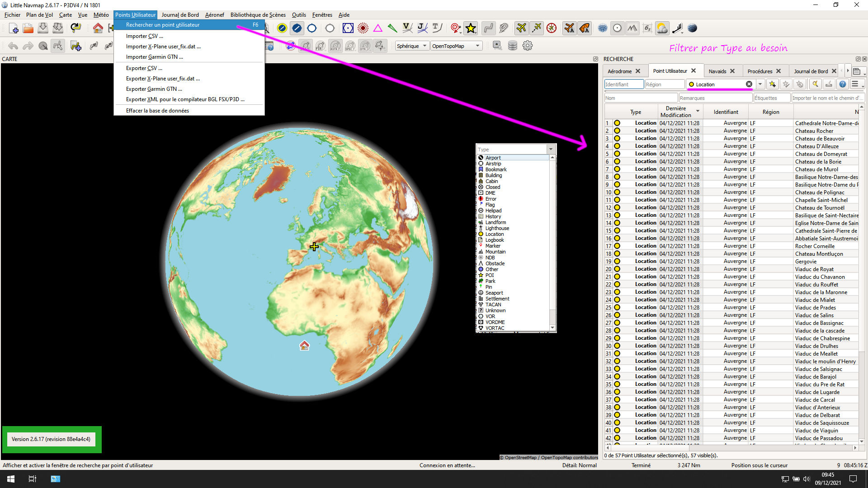The height and width of the screenshot is (488, 868).
Task: Click the blue help question-mark icon
Action: click(842, 84)
